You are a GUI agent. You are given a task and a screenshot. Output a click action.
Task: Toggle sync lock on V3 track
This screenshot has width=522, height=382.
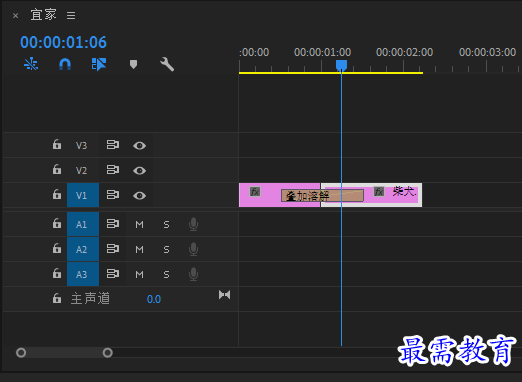tap(113, 145)
